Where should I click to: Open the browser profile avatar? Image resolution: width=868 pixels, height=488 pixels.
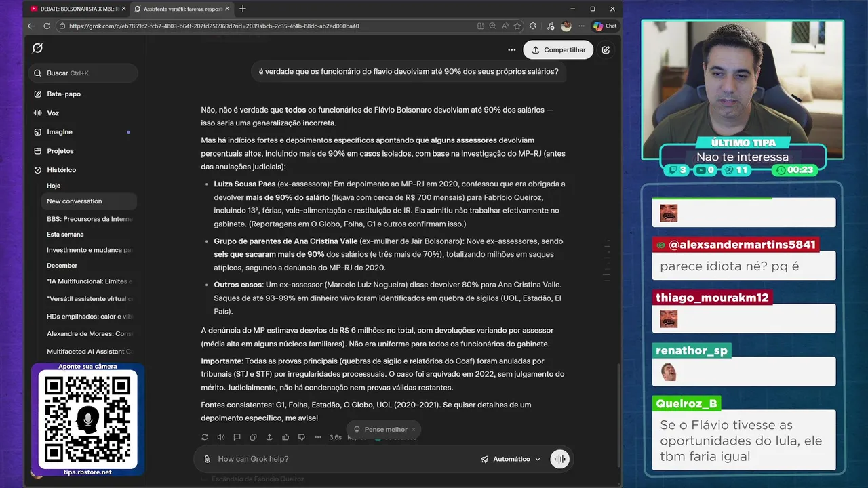coord(566,26)
